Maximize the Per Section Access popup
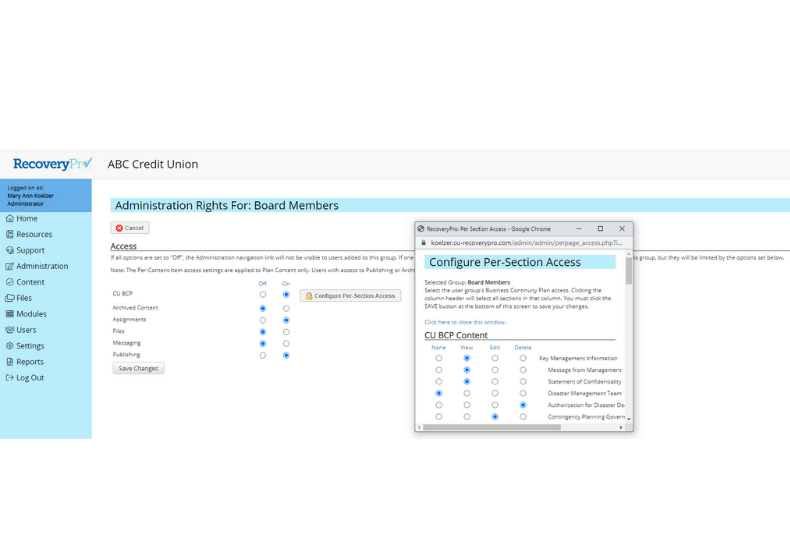Screen dimensions: 790x560 click(601, 229)
